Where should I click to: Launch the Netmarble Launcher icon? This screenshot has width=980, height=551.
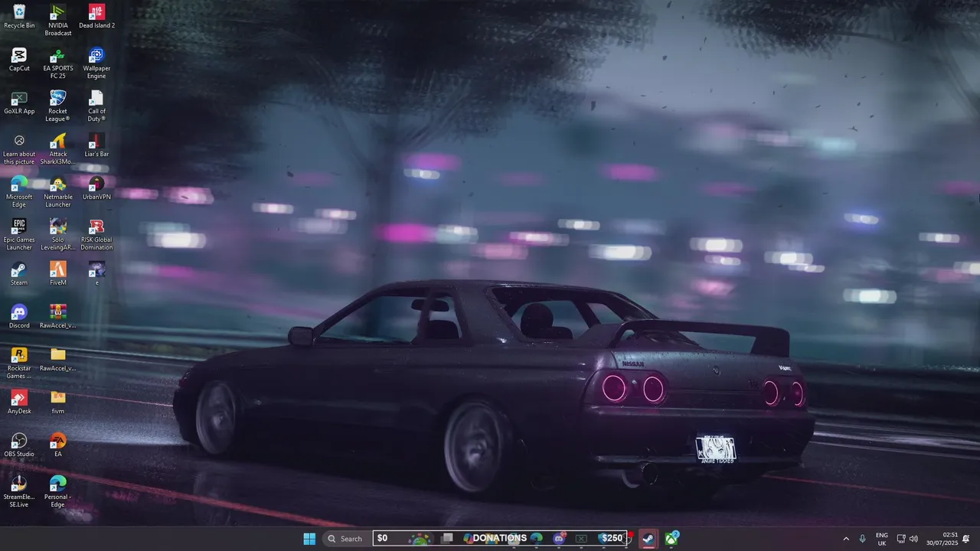pyautogui.click(x=58, y=191)
